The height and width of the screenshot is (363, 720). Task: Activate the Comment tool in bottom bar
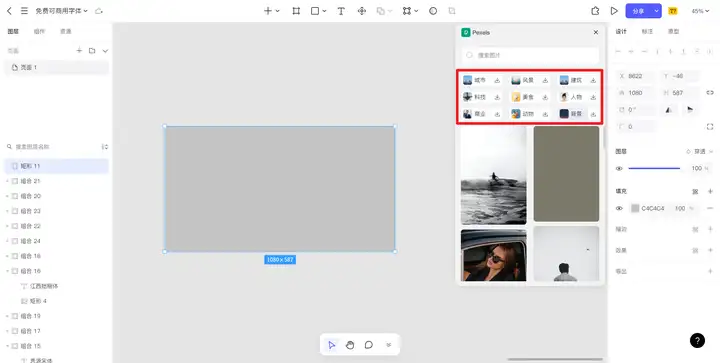point(369,345)
